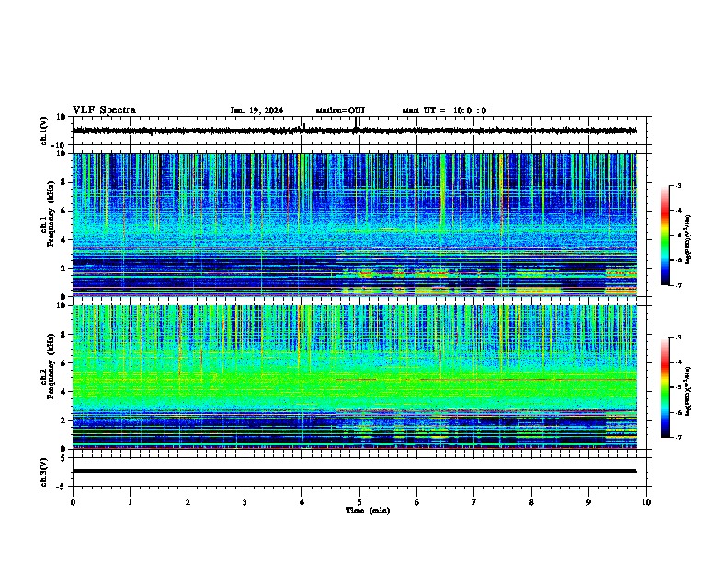Click time-axis tick label "10"
The width and height of the screenshot is (728, 563).
tap(646, 502)
